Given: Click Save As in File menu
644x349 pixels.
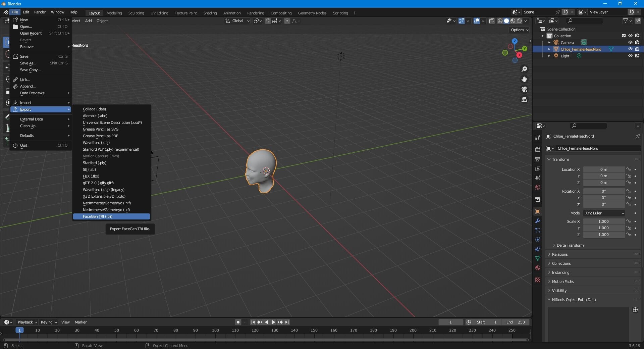Looking at the screenshot, I should (41, 63).
